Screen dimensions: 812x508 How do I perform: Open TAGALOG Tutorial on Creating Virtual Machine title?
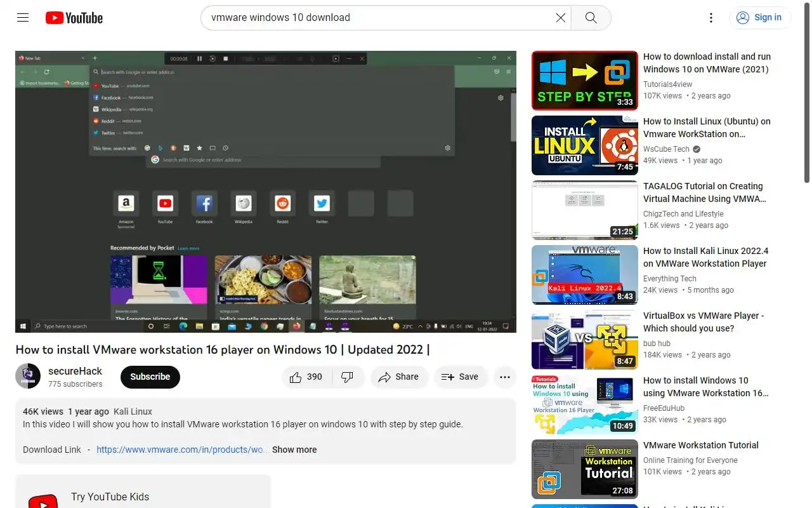[705, 192]
